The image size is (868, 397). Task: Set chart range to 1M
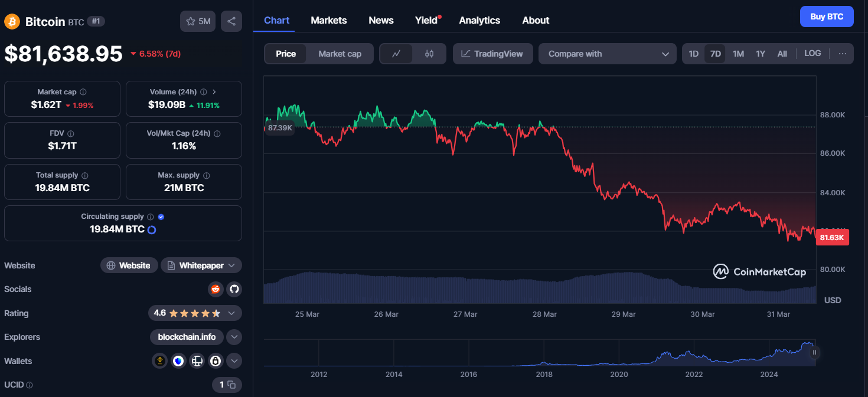coord(738,54)
